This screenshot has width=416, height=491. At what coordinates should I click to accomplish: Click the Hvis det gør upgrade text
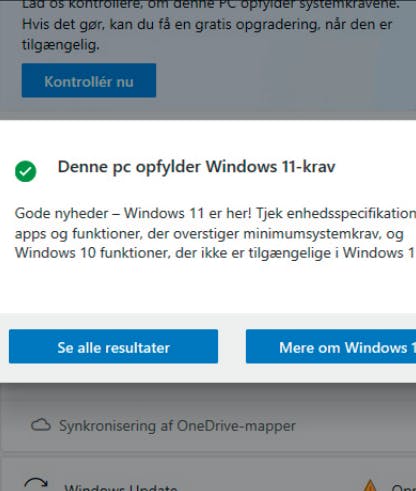pyautogui.click(x=207, y=25)
